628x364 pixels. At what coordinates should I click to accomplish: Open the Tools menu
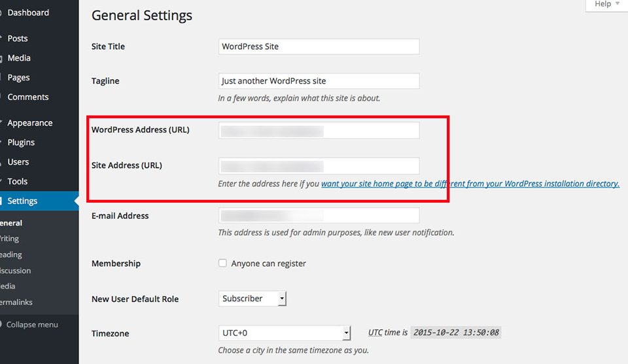tap(18, 182)
